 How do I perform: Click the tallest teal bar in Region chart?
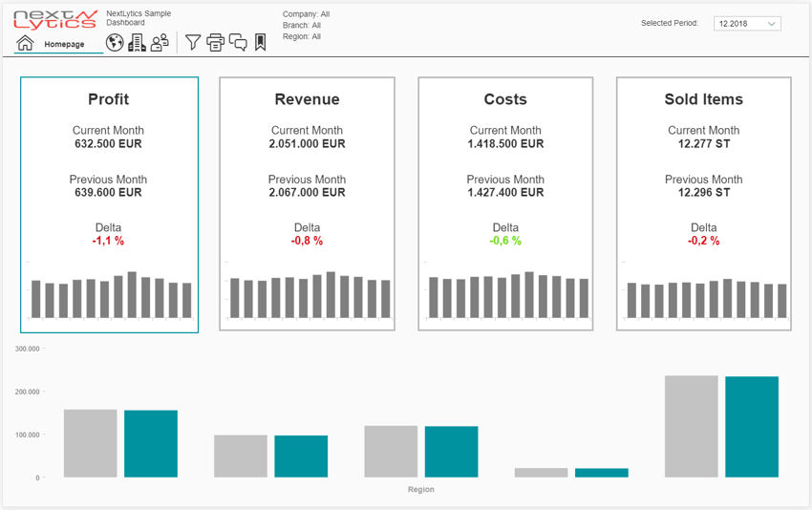[x=752, y=427]
